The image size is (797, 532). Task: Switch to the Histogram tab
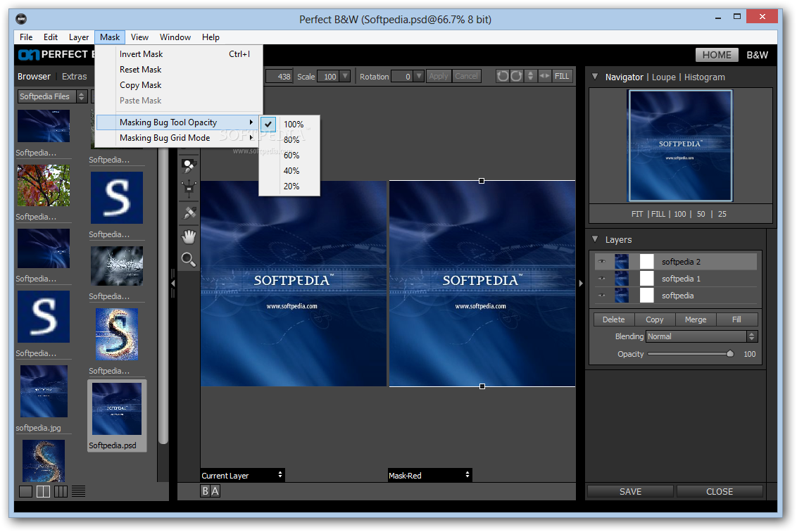tap(705, 77)
